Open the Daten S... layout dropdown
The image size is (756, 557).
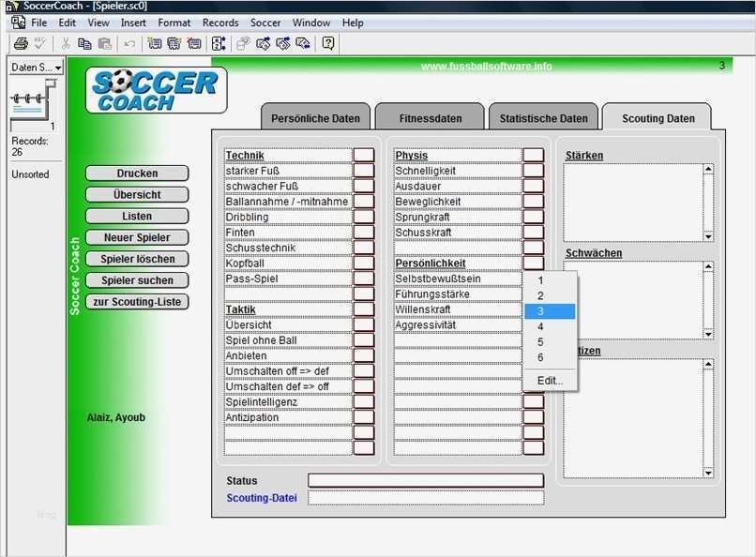pyautogui.click(x=37, y=68)
